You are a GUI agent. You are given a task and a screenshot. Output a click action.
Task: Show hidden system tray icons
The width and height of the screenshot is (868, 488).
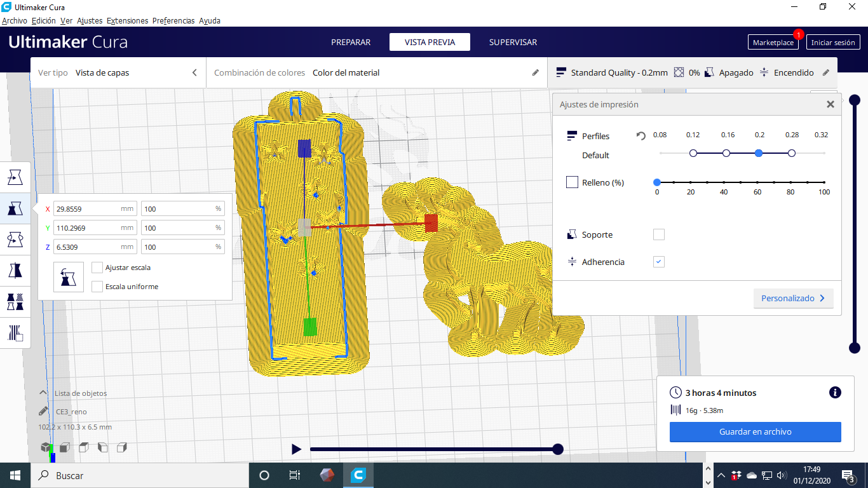click(x=721, y=475)
